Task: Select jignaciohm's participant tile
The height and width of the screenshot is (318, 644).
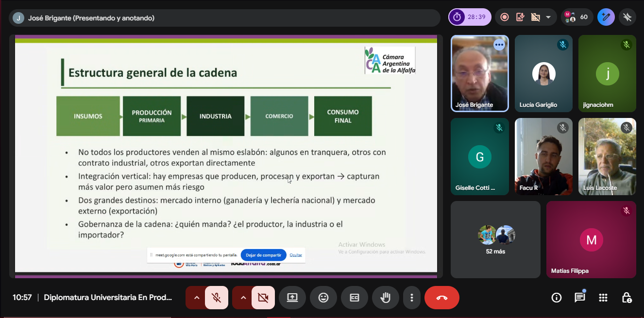Action: click(607, 73)
